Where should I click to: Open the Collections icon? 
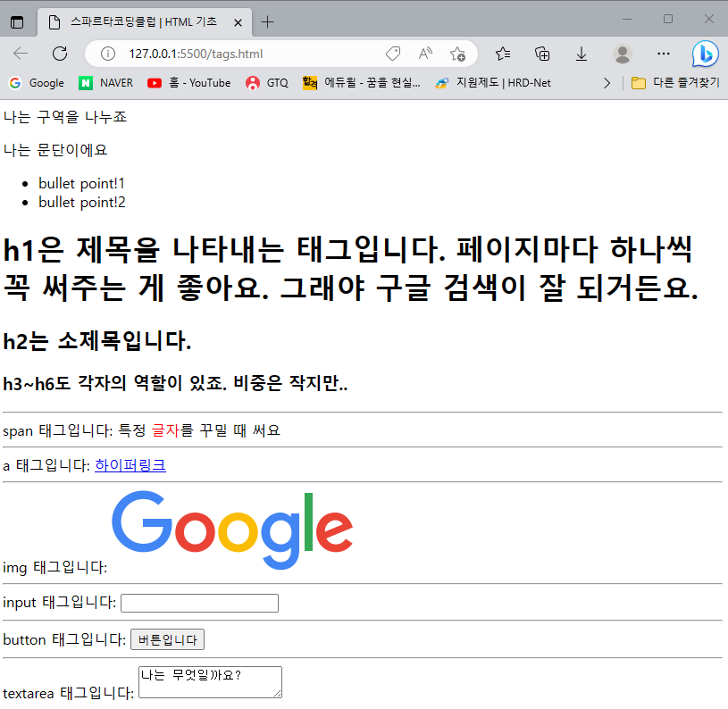(542, 54)
